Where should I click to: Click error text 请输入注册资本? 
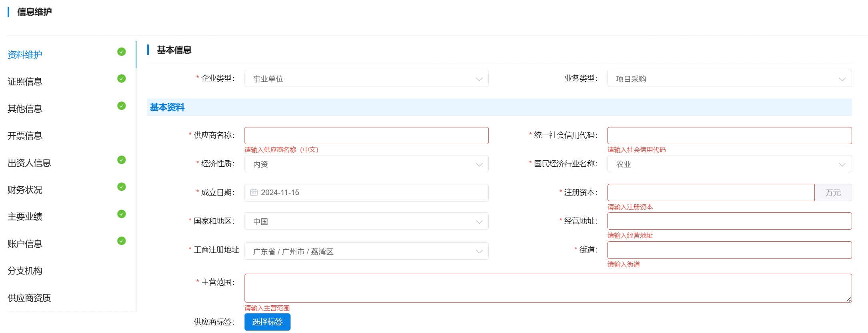point(630,207)
